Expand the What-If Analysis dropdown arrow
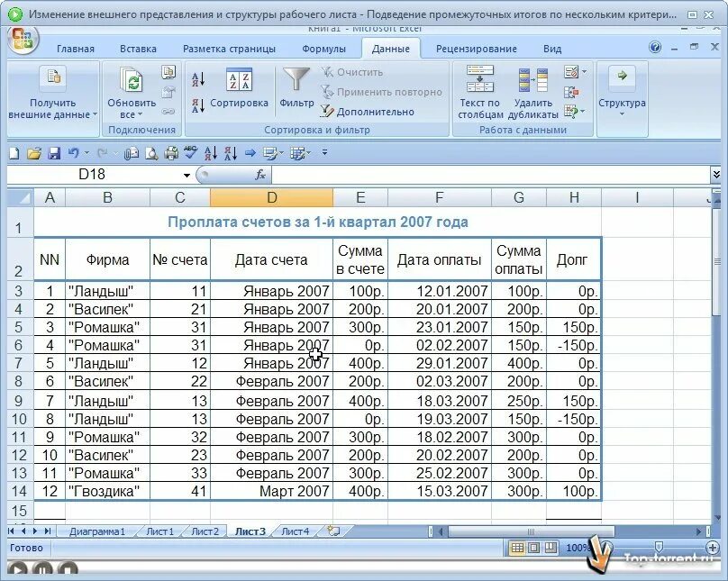The width and height of the screenshot is (728, 581). pyautogui.click(x=583, y=112)
